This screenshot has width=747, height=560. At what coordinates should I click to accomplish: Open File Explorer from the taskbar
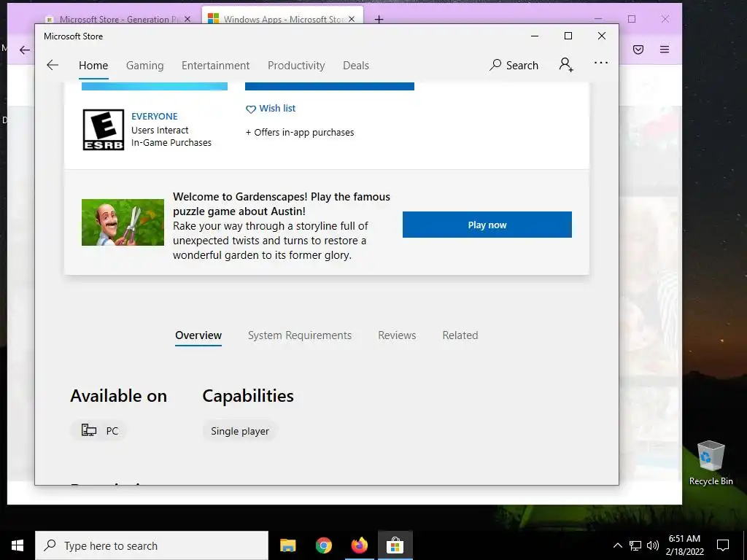pyautogui.click(x=287, y=545)
